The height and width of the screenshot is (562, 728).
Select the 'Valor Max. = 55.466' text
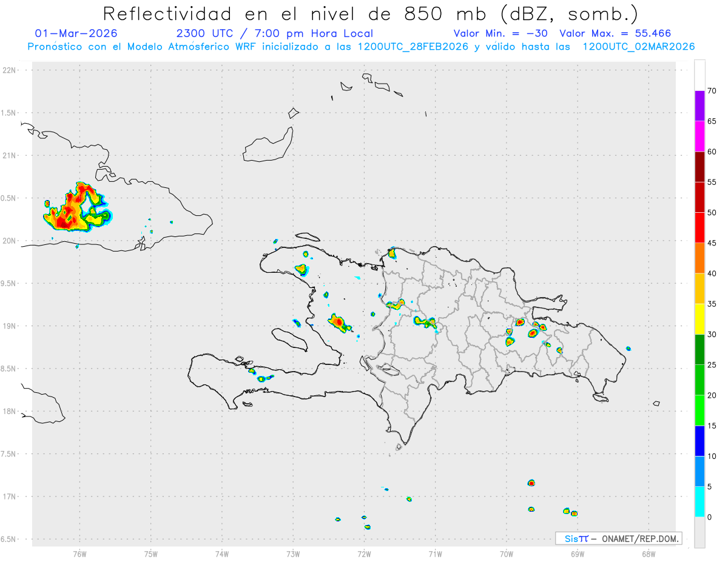click(x=615, y=33)
